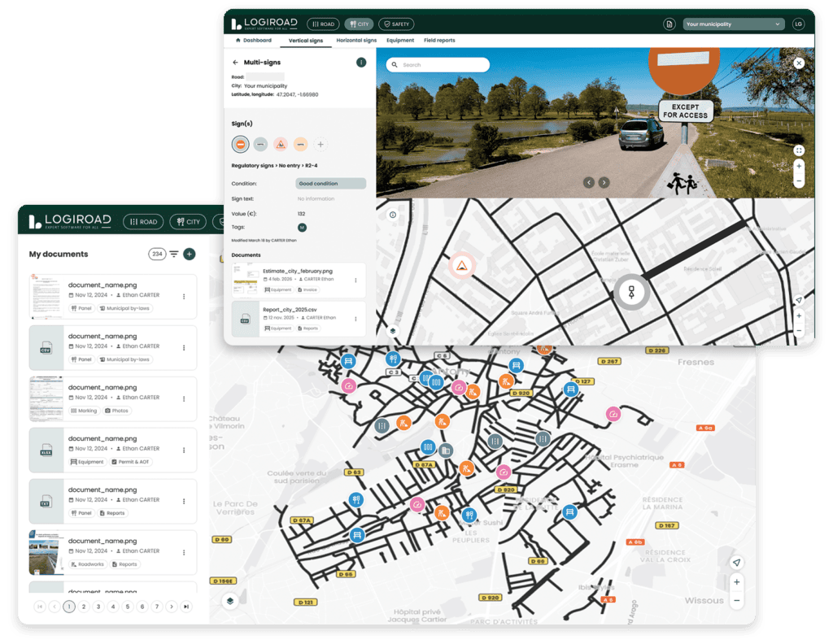Screen dimensions: 833x644
Task: Click the Invoice tag on Estimate document
Action: (307, 289)
